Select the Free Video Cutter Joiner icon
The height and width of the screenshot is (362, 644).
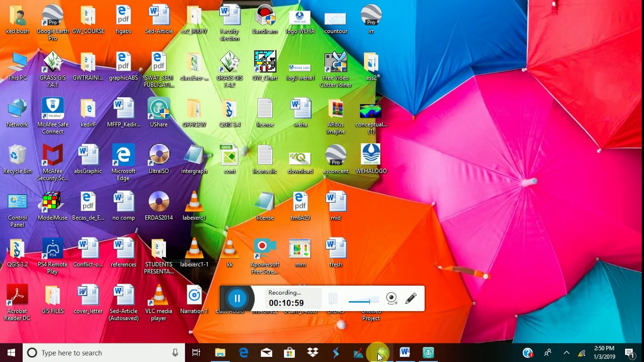click(336, 70)
